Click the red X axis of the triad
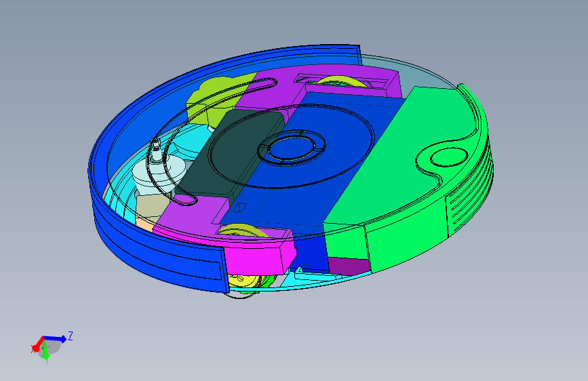The width and height of the screenshot is (588, 381). (x=37, y=345)
